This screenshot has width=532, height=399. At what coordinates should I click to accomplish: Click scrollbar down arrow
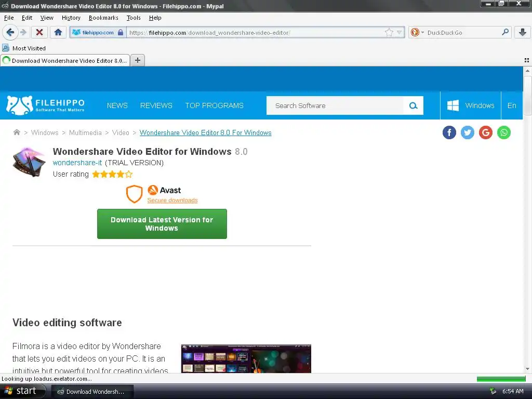click(x=527, y=369)
